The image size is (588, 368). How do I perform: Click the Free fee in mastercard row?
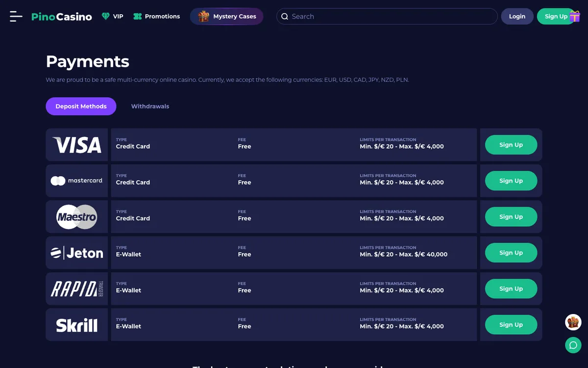coord(245,183)
